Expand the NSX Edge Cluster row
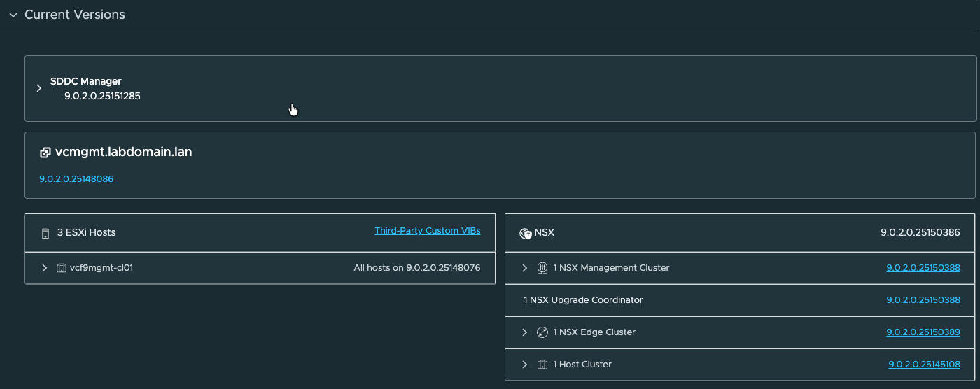This screenshot has height=389, width=980. pos(524,332)
